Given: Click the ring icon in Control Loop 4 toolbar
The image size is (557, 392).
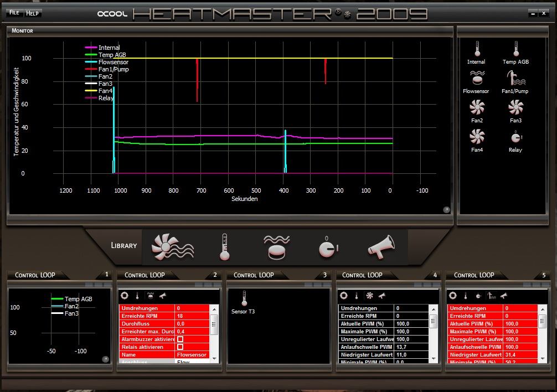Looking at the screenshot, I should click(343, 296).
